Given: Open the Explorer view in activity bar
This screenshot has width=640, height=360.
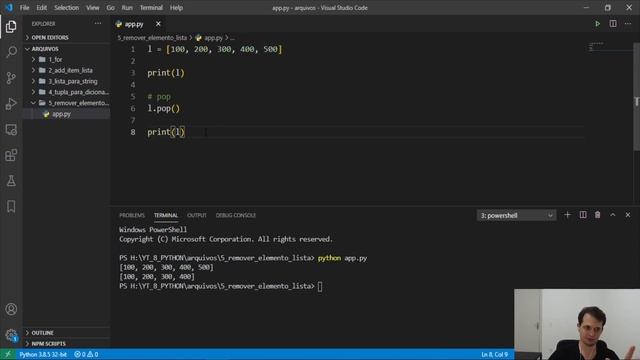Looking at the screenshot, I should coord(11,27).
